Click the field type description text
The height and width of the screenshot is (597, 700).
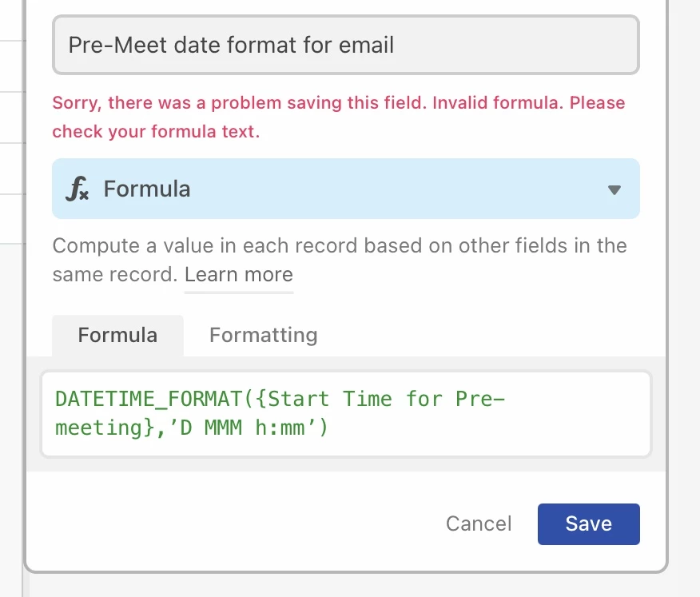340,260
